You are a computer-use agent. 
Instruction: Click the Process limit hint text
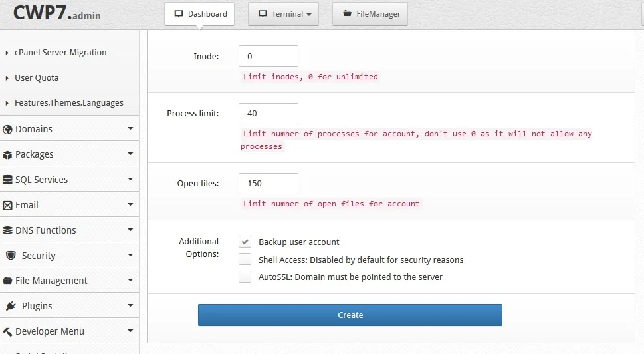[417, 140]
